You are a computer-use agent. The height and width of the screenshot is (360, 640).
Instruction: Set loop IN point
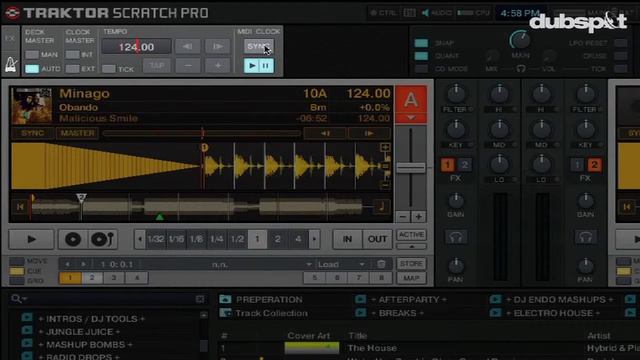[347, 239]
